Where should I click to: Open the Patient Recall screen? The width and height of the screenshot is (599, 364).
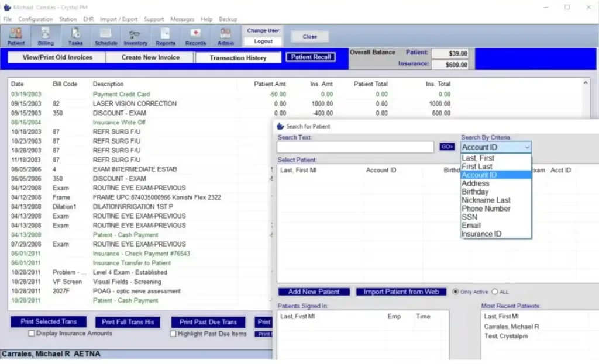(x=312, y=57)
